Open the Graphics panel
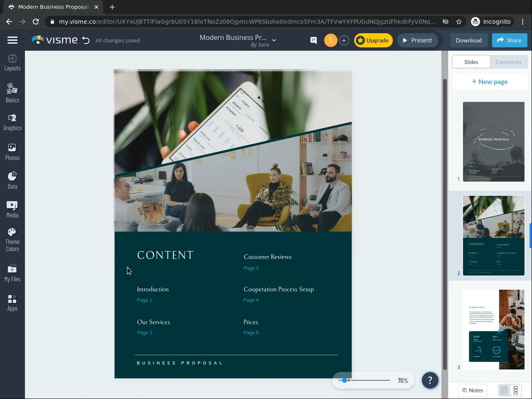The image size is (532, 399). (x=12, y=122)
